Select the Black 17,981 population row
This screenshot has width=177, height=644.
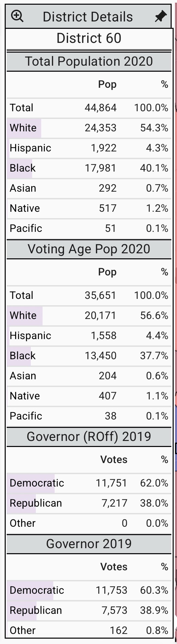[x=89, y=168]
